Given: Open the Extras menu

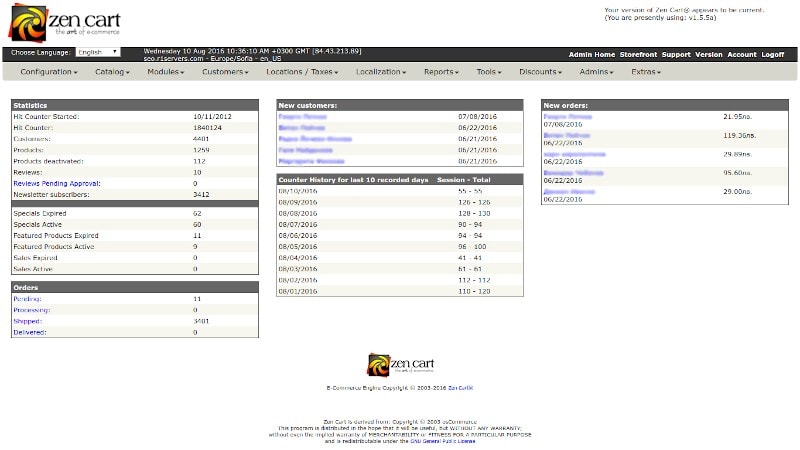Looking at the screenshot, I should 646,72.
